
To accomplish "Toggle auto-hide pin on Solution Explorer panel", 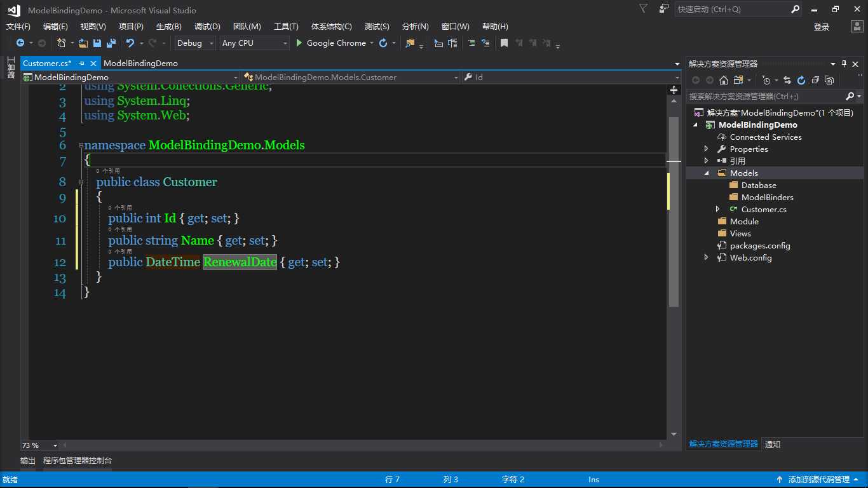I will coord(844,64).
